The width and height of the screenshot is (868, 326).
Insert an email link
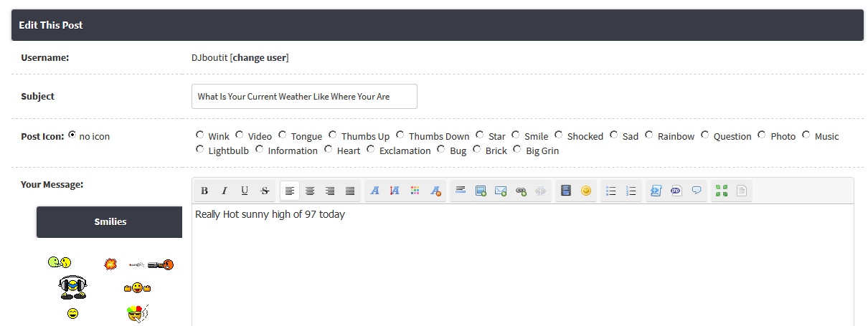coord(501,191)
